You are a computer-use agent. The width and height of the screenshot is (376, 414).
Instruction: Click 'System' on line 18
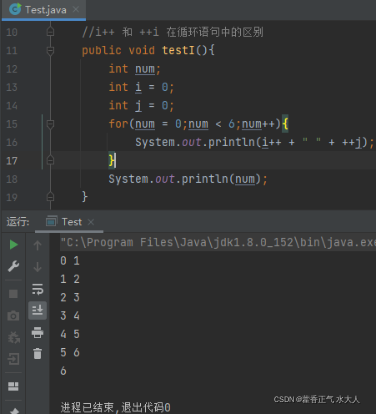click(x=128, y=179)
